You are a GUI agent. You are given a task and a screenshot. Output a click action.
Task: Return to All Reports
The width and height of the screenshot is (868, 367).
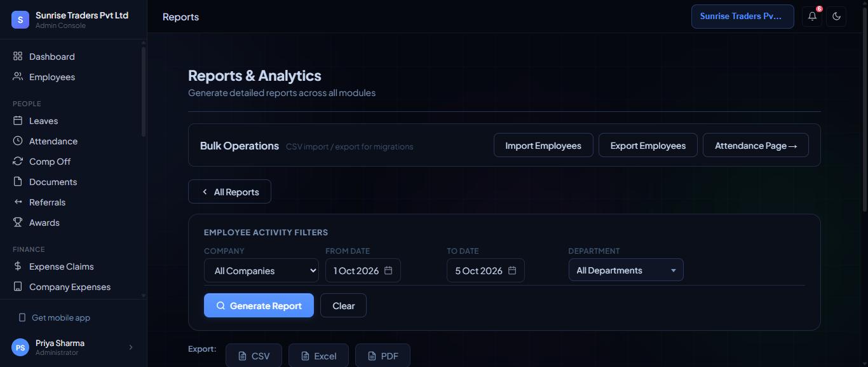pyautogui.click(x=229, y=191)
